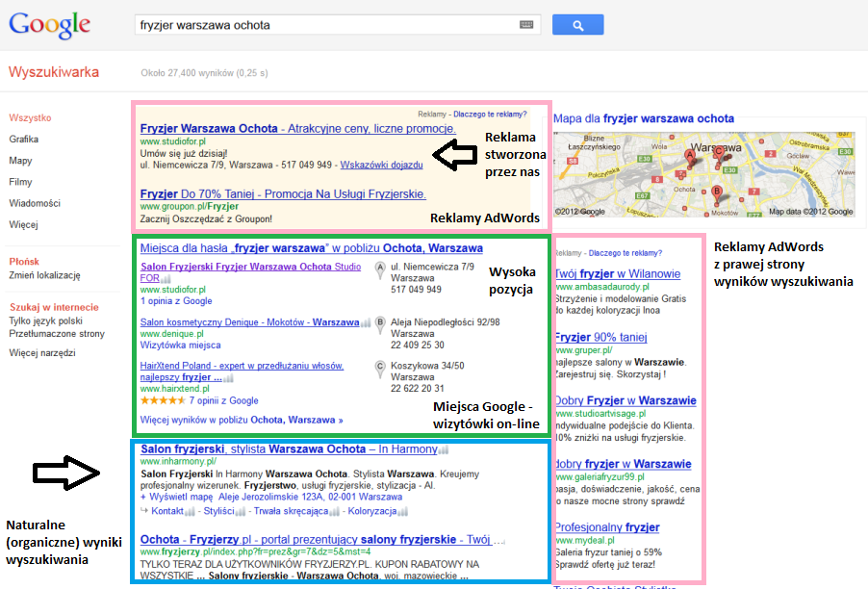Select the Wszystko search filter
Screen dimensions: 868x589
pos(30,118)
